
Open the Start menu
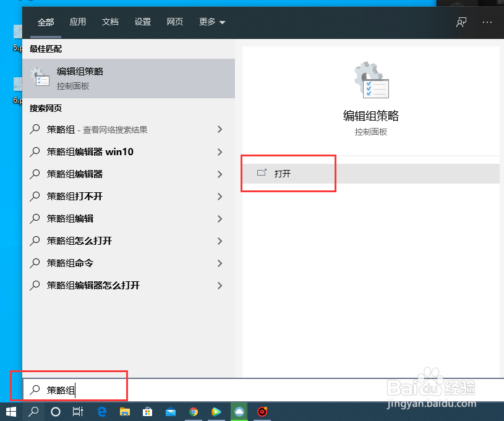tap(11, 412)
